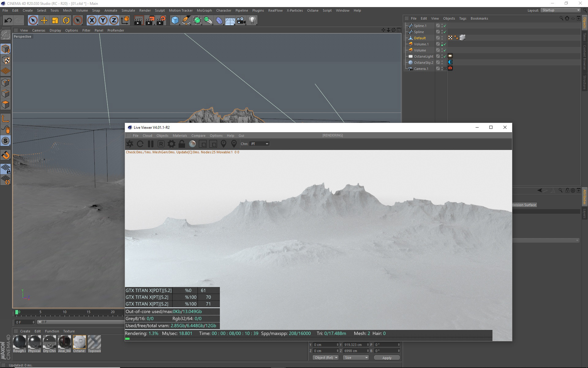This screenshot has height=368, width=588.
Task: Open the MoGraph menu
Action: pyautogui.click(x=204, y=10)
